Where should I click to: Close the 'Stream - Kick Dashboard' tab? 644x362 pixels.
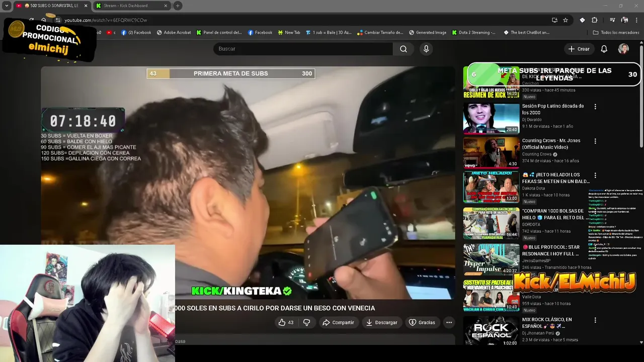coord(166,6)
